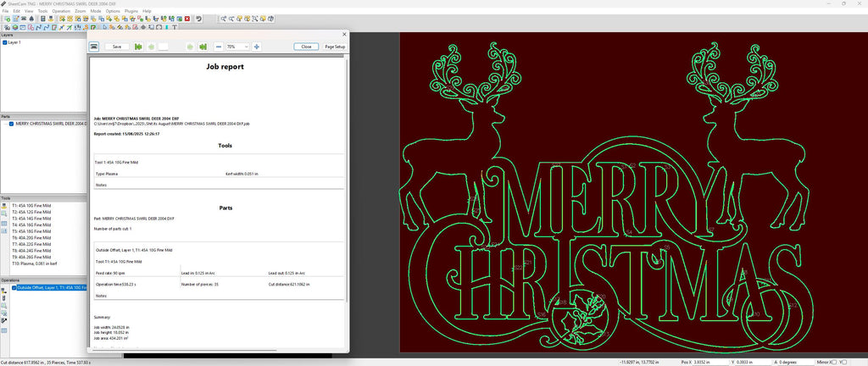Screen dimensions: 868x366
Task: Click the torch icon atop the Tools panel sidebar
Action: coord(4,205)
